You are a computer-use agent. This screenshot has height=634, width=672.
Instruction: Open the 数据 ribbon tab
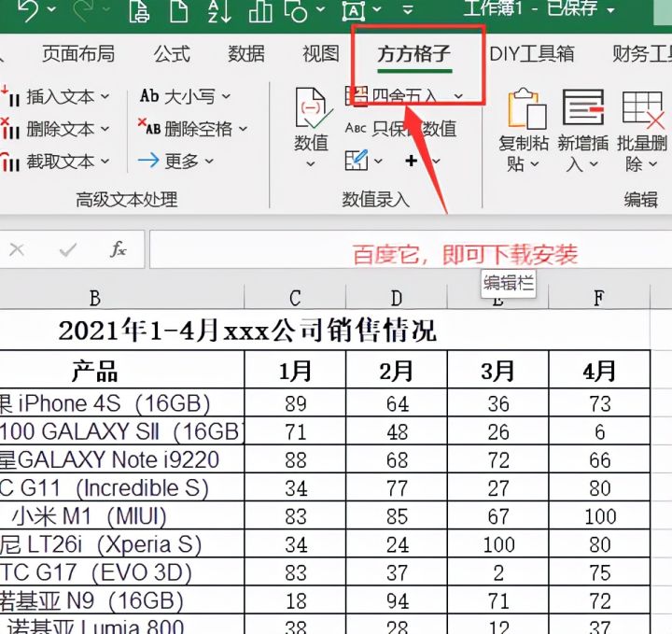click(x=246, y=54)
